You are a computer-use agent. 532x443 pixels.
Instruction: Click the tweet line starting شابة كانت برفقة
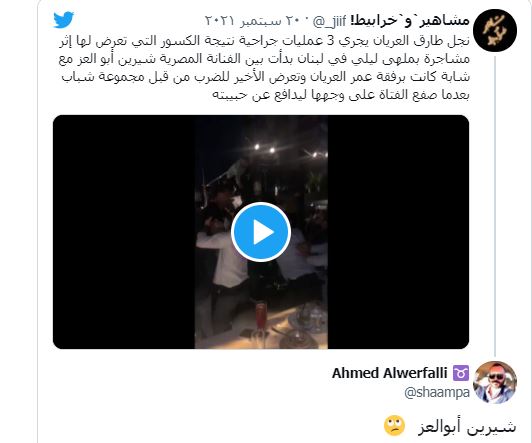(266, 77)
